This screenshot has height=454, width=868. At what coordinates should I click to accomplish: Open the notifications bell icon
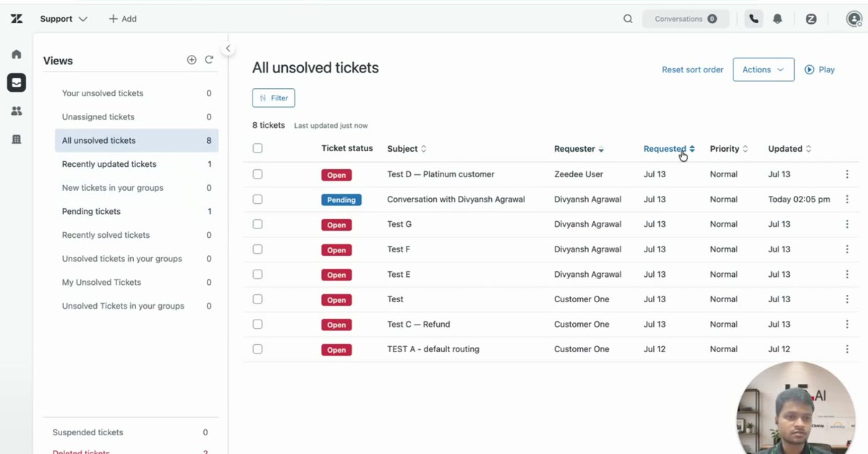pyautogui.click(x=778, y=19)
